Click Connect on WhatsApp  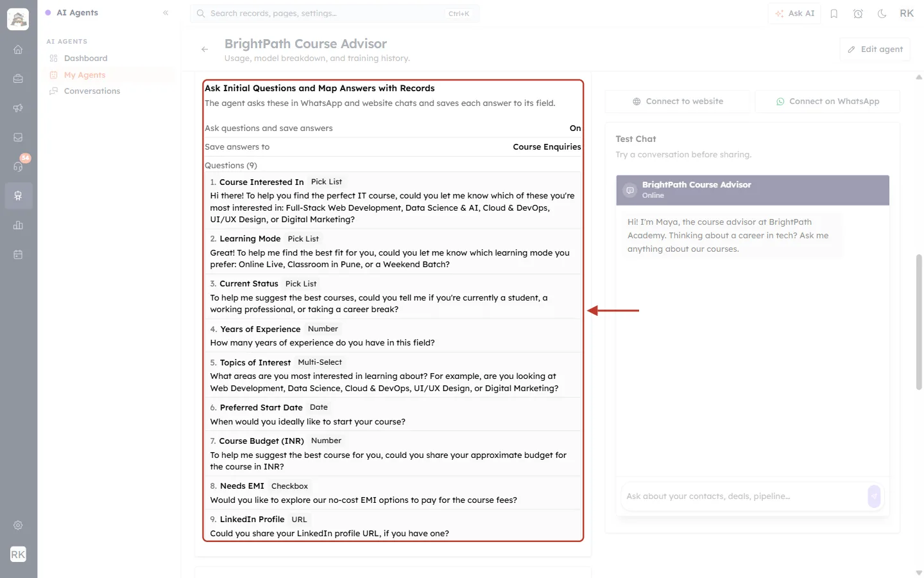[x=827, y=101]
